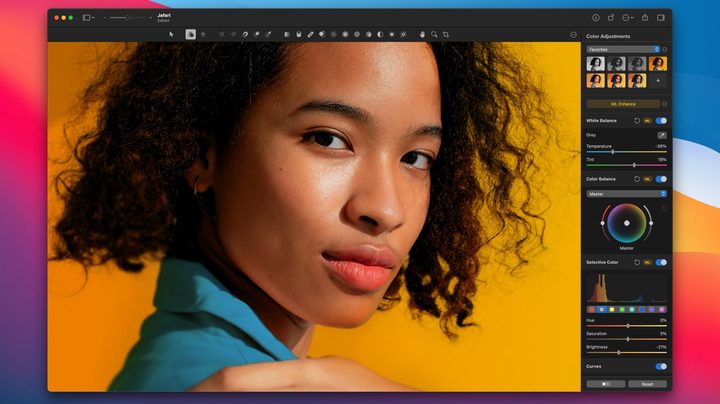The image size is (720, 404).
Task: Open the ellipsis more-options dropdown
Action: (x=628, y=18)
